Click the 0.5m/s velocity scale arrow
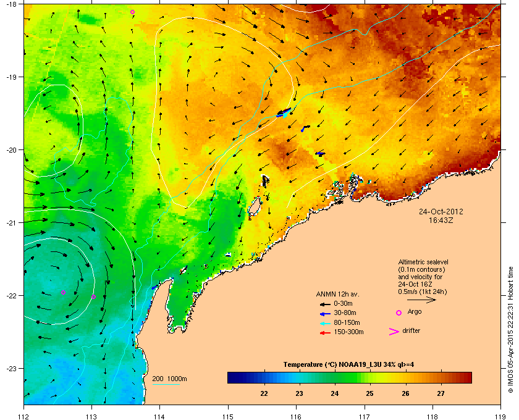519x420 pixels. pos(421,300)
